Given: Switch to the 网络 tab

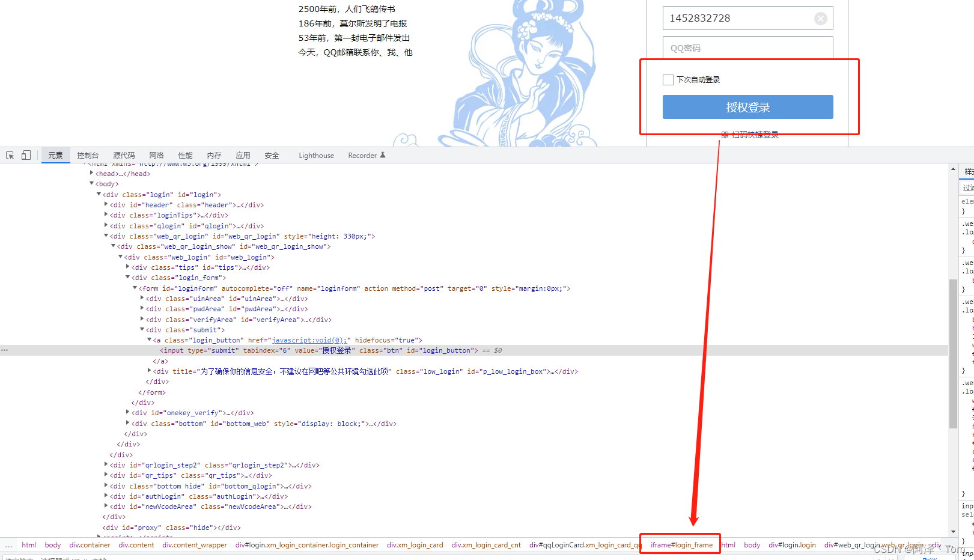Looking at the screenshot, I should [156, 156].
